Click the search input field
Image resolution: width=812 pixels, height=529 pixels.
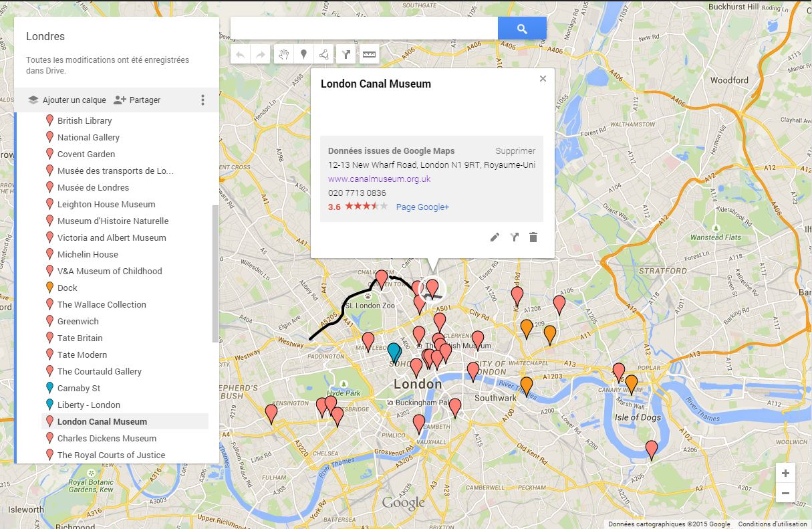click(364, 29)
